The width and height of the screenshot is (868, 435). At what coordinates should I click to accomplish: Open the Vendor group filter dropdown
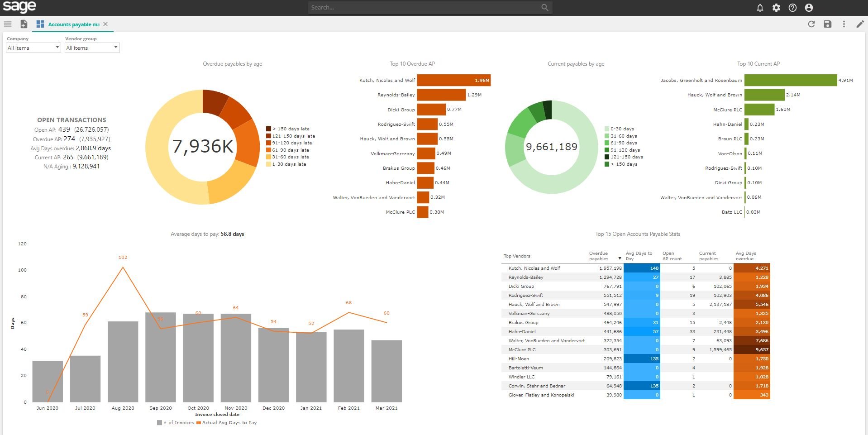(92, 48)
